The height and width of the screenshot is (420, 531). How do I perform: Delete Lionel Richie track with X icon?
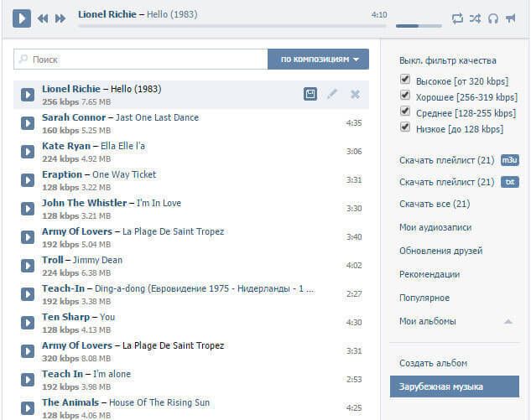tap(355, 94)
